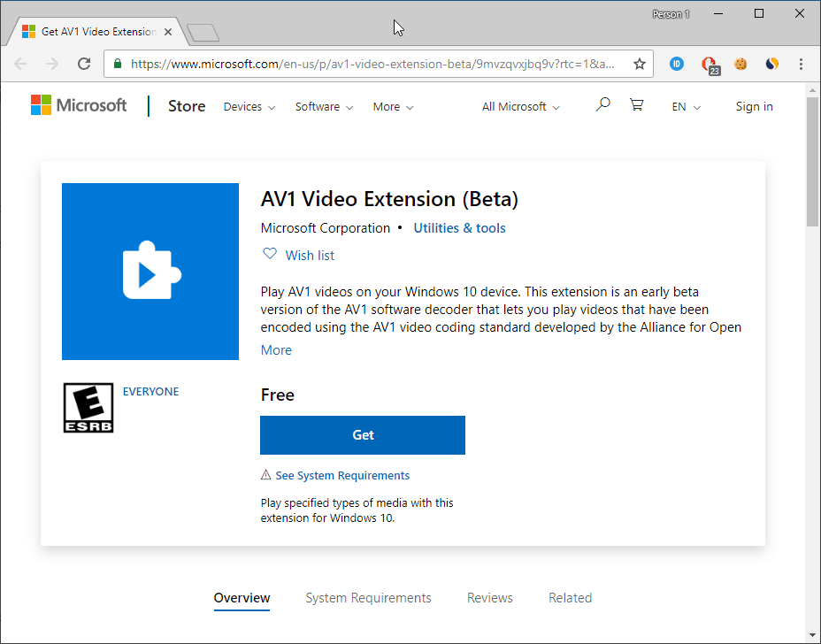Open the Reviews tab
The image size is (821, 644).
[x=490, y=598]
